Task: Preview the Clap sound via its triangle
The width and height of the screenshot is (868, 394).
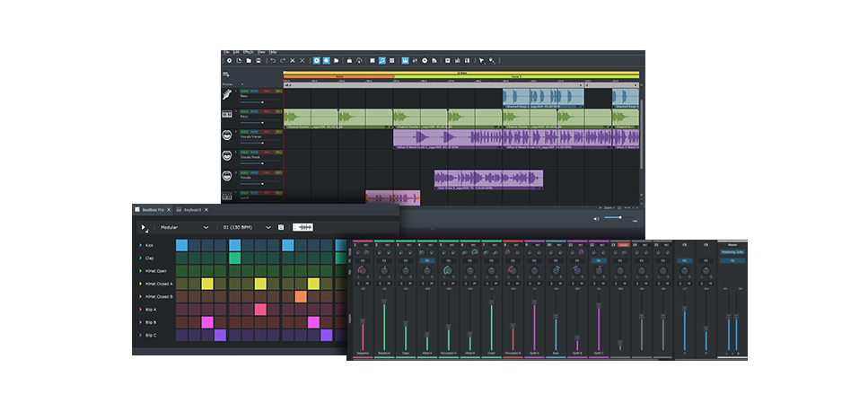Action: (x=140, y=258)
